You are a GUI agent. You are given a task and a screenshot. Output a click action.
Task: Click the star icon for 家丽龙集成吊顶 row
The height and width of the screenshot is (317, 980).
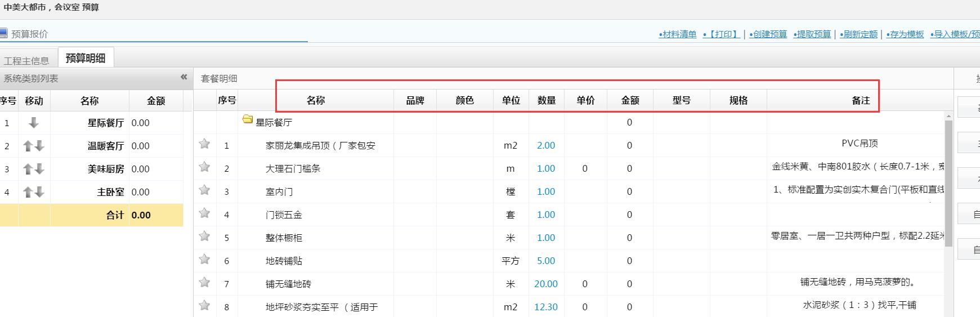[204, 144]
